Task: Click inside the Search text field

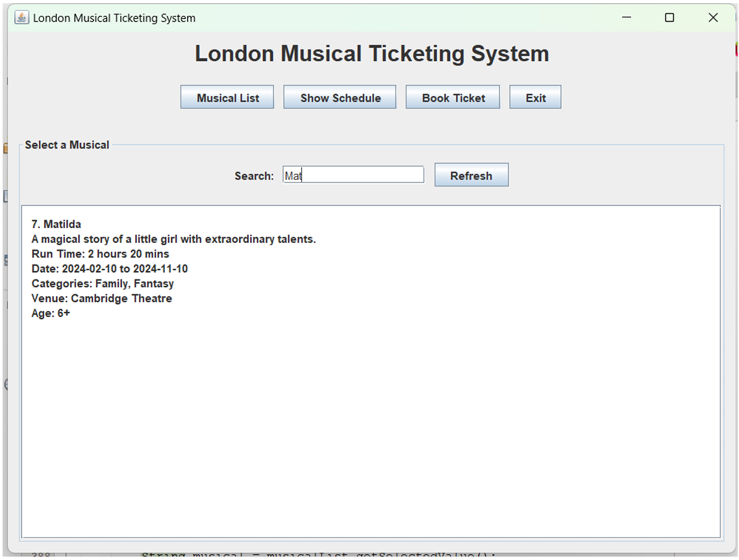Action: click(x=353, y=174)
